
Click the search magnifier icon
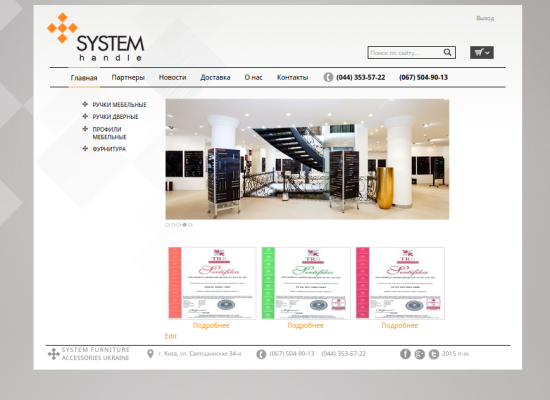click(447, 53)
